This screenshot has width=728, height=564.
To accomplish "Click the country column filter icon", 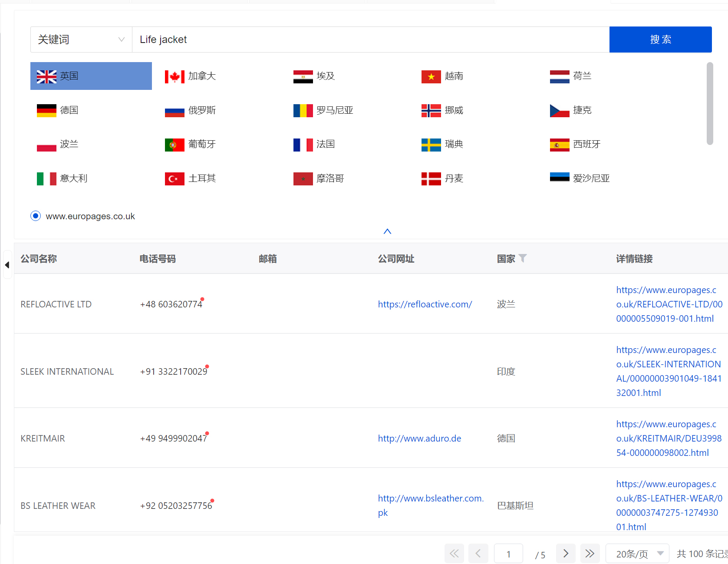I will tap(523, 258).
